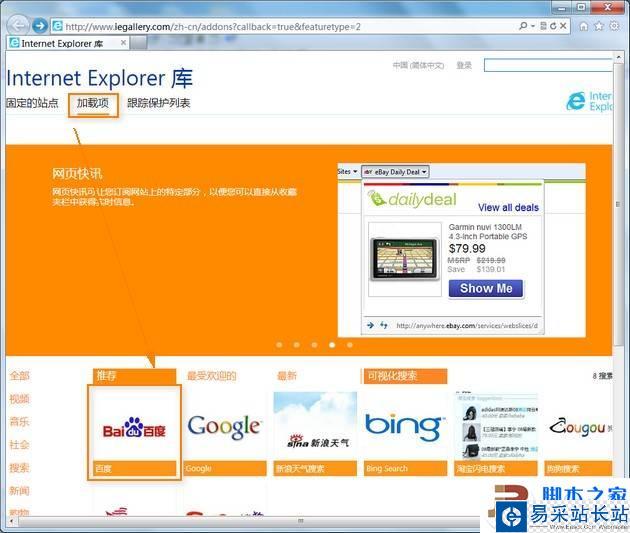Select the 社会 category in sidebar

(x=19, y=445)
